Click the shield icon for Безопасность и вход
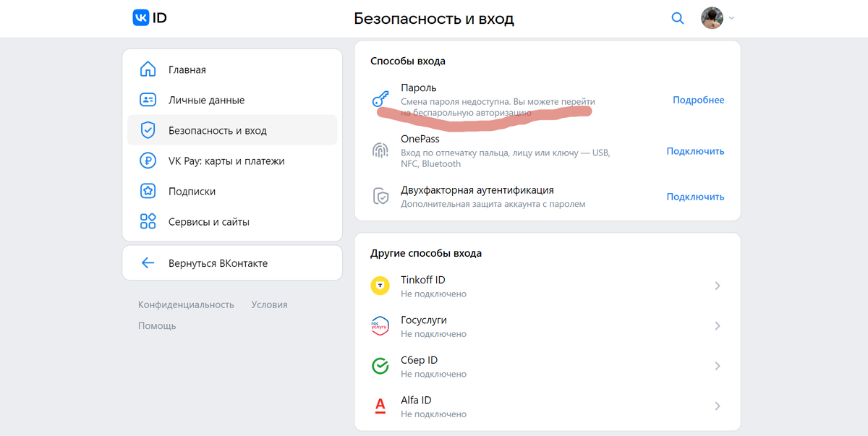 pos(148,130)
